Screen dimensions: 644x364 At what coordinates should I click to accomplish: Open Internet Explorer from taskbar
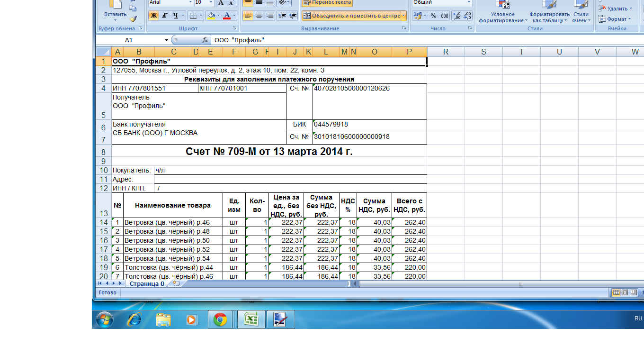[x=134, y=319]
